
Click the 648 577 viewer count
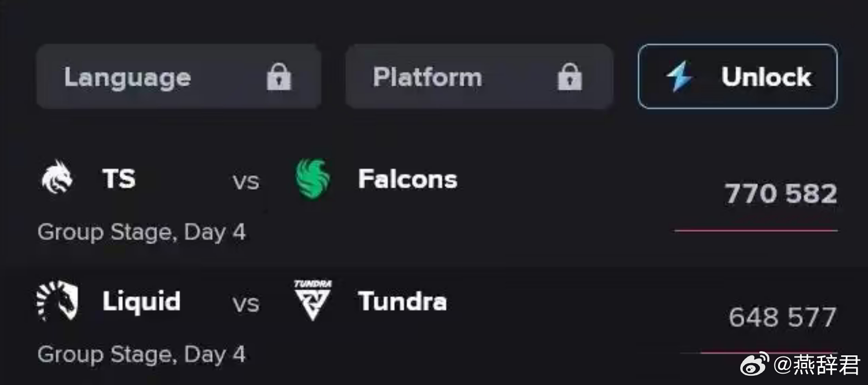pyautogui.click(x=782, y=317)
